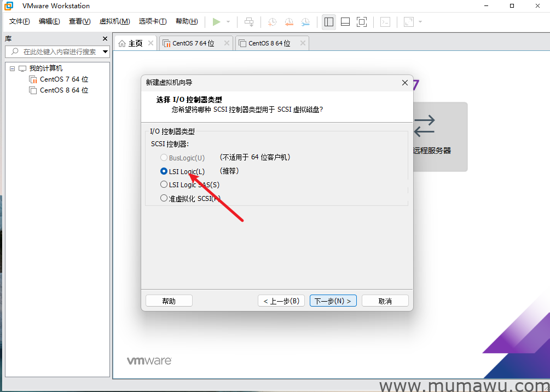
Task: Open the snapshot manager wrench-clock icon
Action: tap(305, 22)
